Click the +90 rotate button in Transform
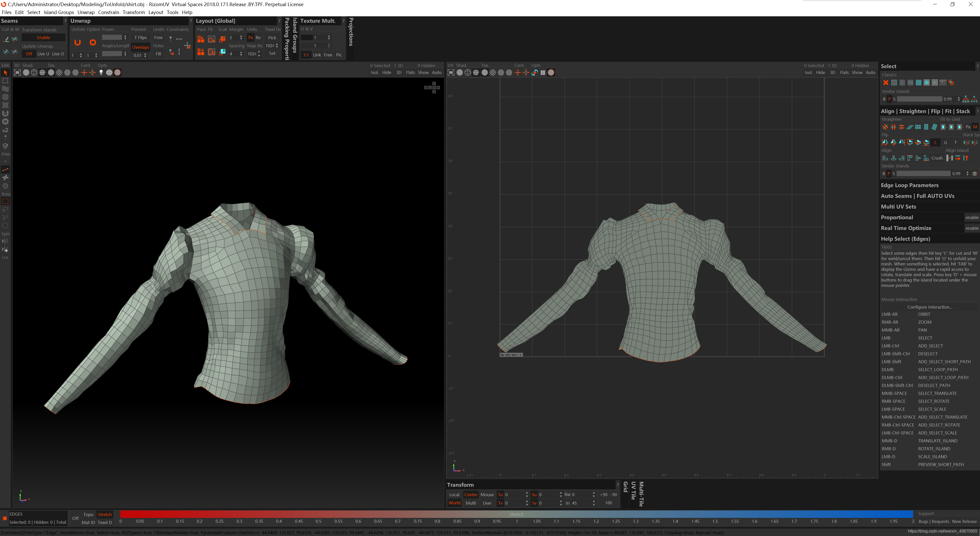 (603, 495)
